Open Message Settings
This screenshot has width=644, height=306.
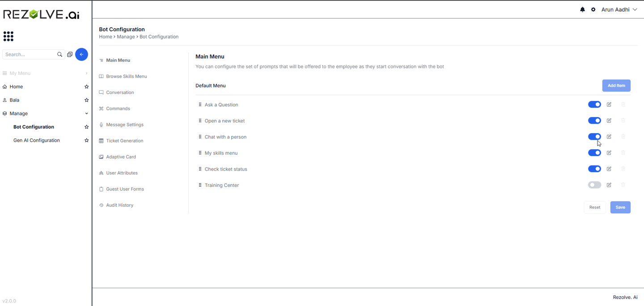click(x=121, y=125)
